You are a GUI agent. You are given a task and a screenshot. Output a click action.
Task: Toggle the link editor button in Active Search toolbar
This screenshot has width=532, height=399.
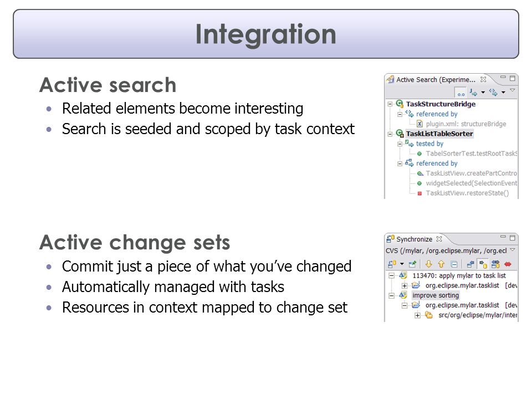pyautogui.click(x=461, y=93)
